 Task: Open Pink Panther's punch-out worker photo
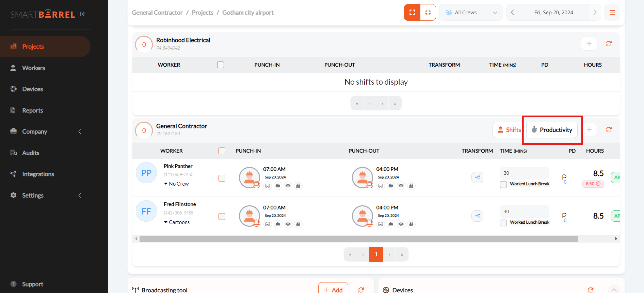[x=363, y=177]
